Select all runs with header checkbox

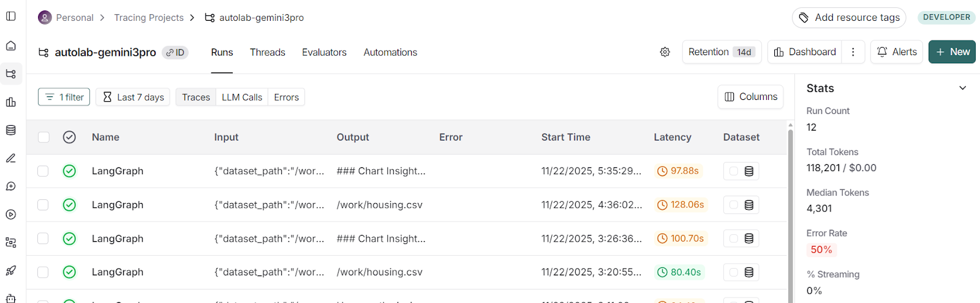coord(43,137)
